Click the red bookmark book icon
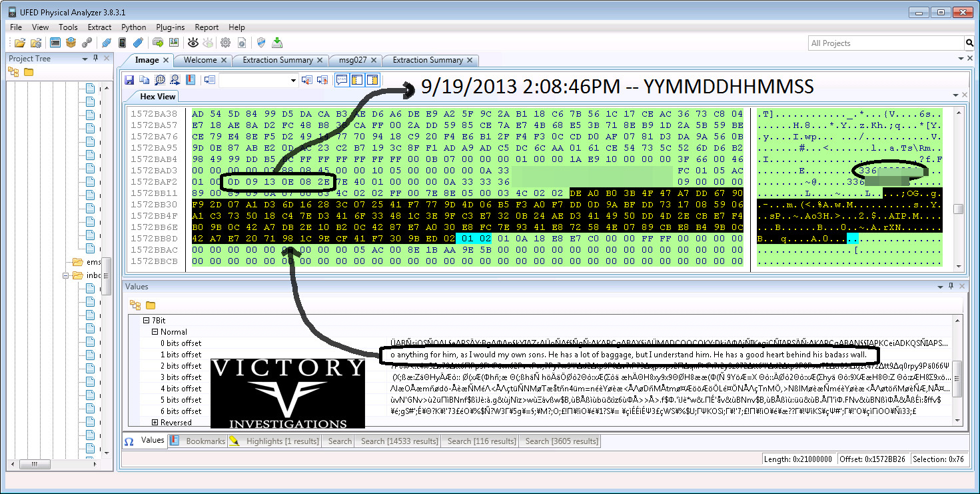Image resolution: width=980 pixels, height=494 pixels. click(191, 80)
